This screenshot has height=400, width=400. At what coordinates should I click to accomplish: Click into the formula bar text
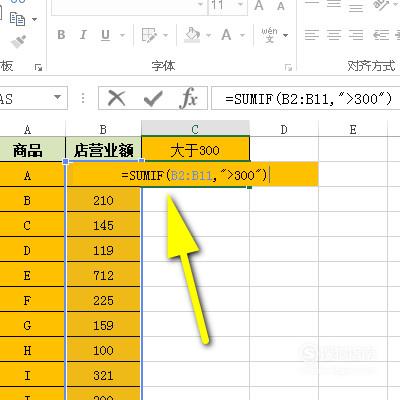tap(308, 99)
